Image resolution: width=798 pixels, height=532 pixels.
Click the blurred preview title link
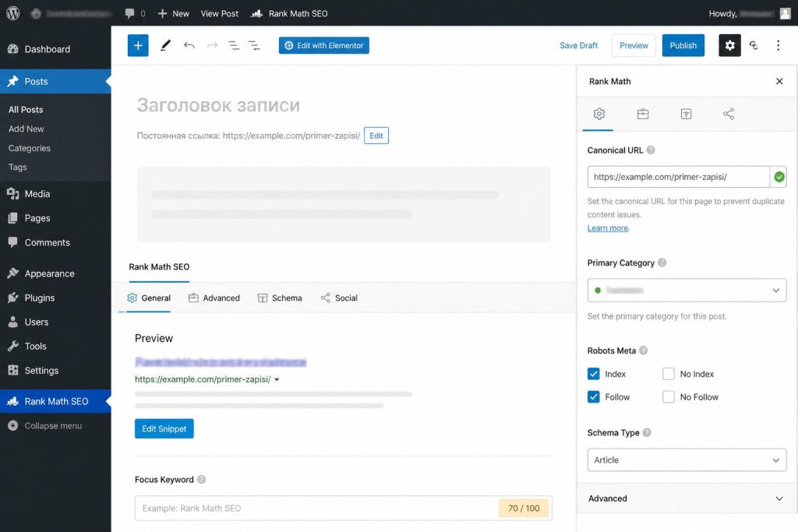pos(221,361)
